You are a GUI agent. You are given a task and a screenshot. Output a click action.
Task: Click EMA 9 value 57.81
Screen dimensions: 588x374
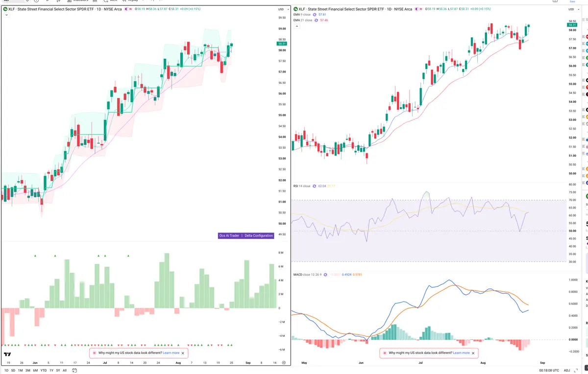pyautogui.click(x=322, y=15)
